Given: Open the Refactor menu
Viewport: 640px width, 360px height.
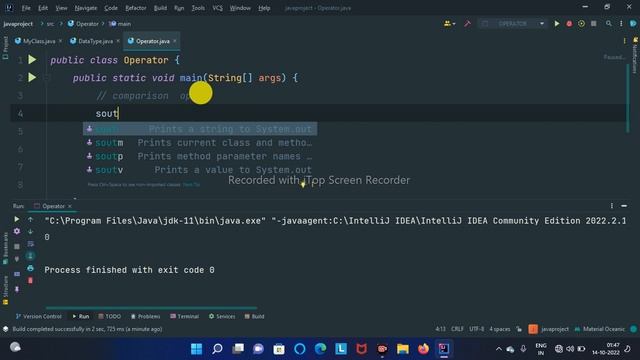Looking at the screenshot, I should click(136, 8).
